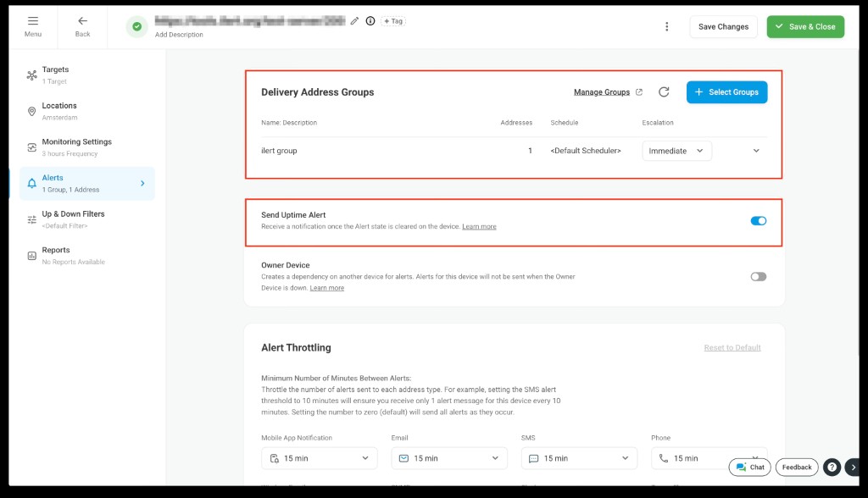Expand the ilert group row chevron
This screenshot has height=498, width=868.
(x=756, y=151)
